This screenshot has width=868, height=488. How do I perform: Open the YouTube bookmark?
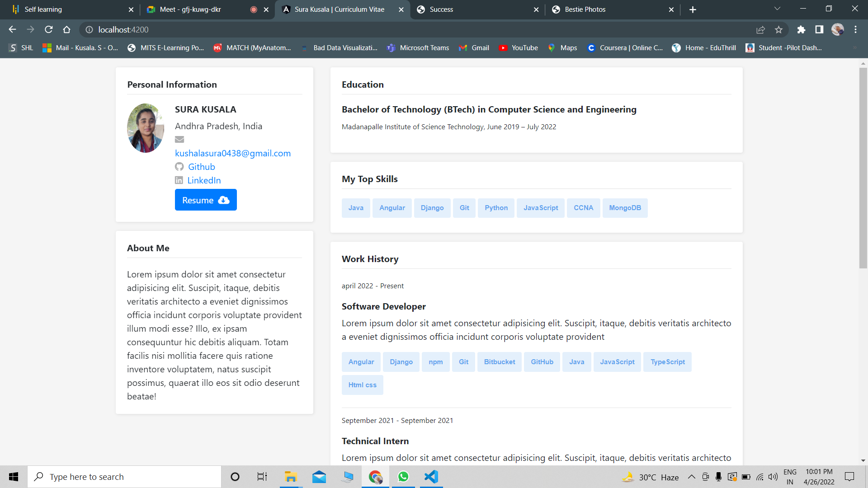tap(519, 47)
